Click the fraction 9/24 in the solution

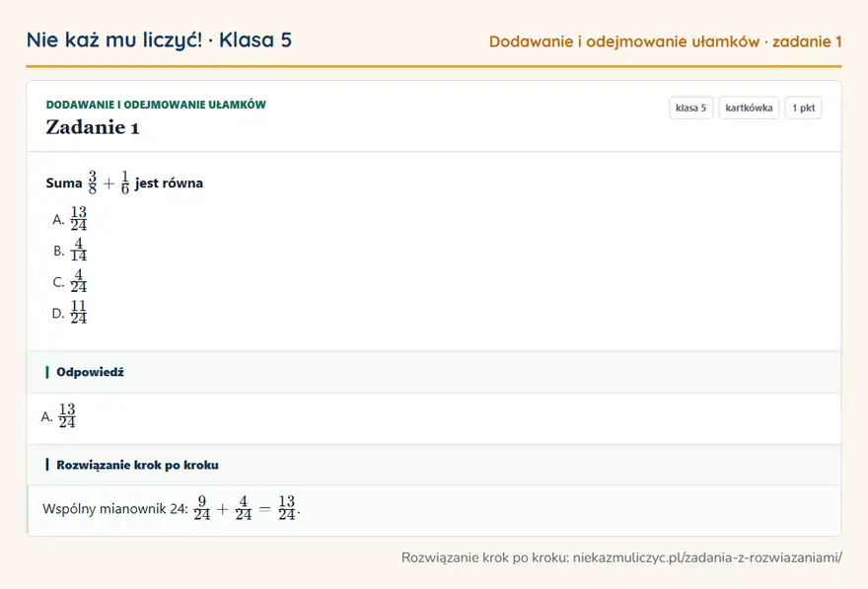pyautogui.click(x=202, y=508)
